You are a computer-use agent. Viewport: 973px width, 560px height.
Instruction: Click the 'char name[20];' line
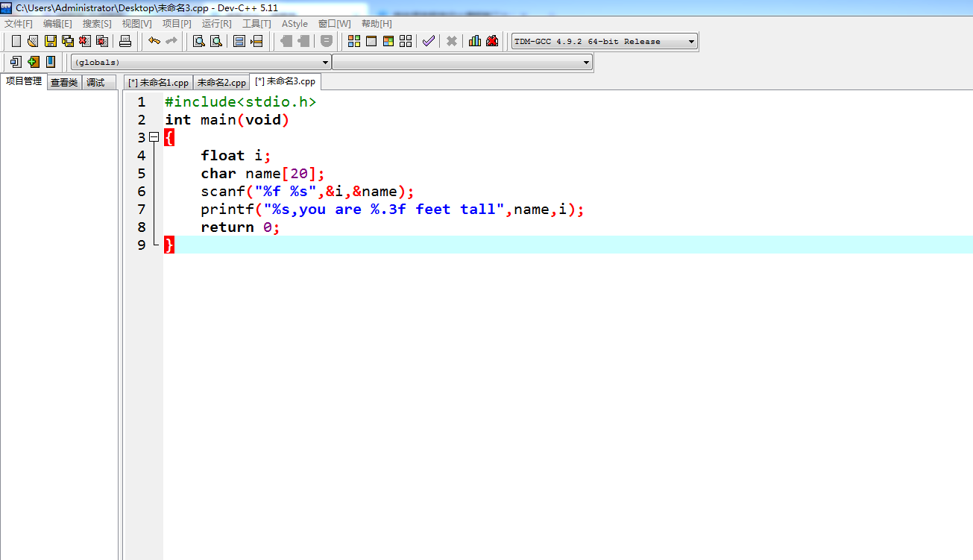pos(263,173)
